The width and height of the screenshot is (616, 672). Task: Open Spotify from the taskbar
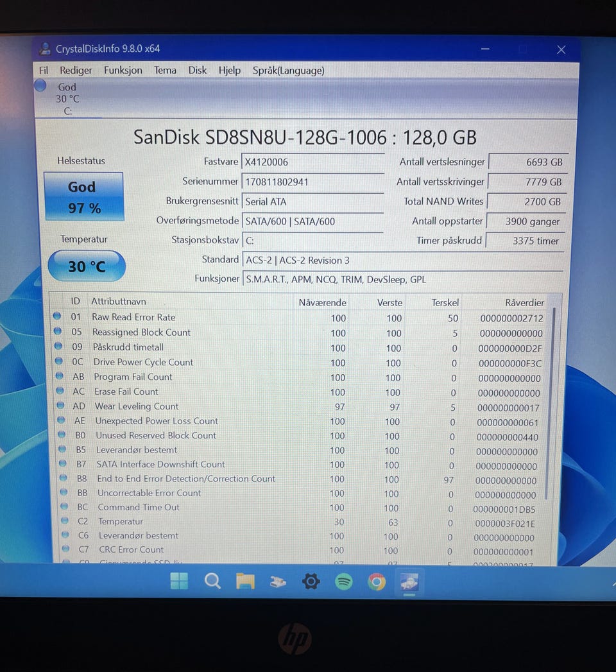pos(343,582)
